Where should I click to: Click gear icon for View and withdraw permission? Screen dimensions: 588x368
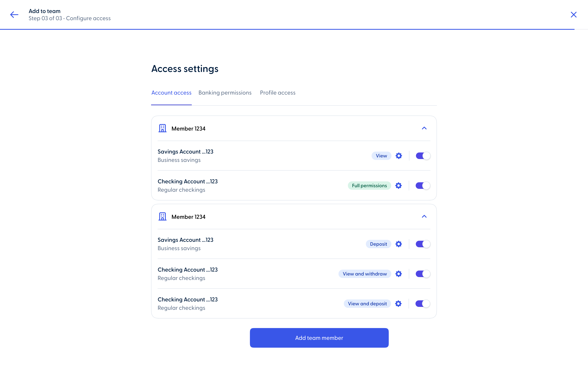(398, 274)
